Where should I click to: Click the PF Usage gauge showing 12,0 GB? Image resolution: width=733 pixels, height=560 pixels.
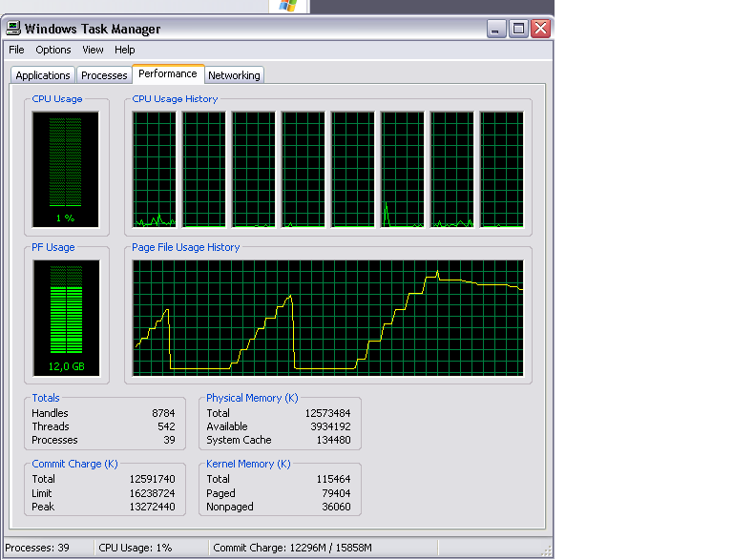coord(65,319)
